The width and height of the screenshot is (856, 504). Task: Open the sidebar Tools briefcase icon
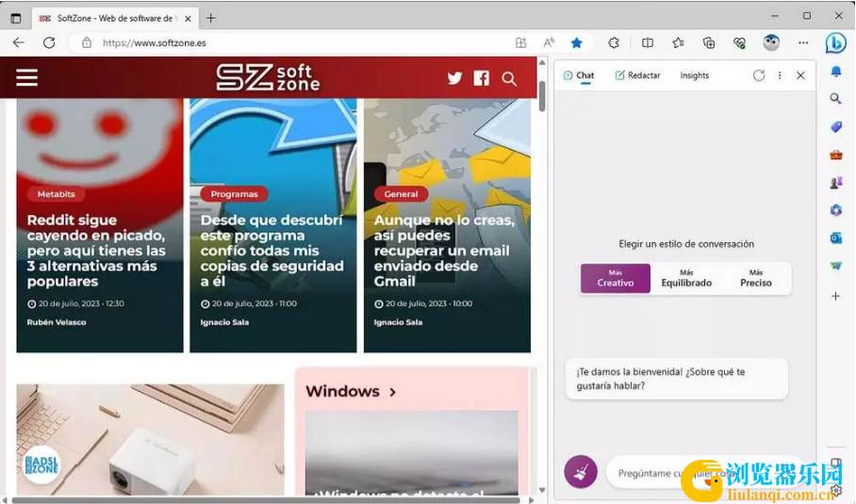click(x=836, y=154)
